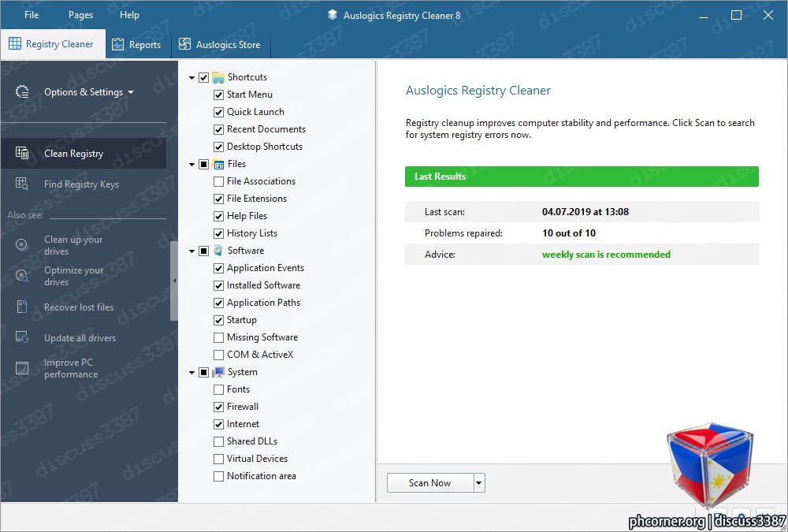The height and width of the screenshot is (532, 788).
Task: Toggle the Shortcuts group checkbox
Action: 203,77
